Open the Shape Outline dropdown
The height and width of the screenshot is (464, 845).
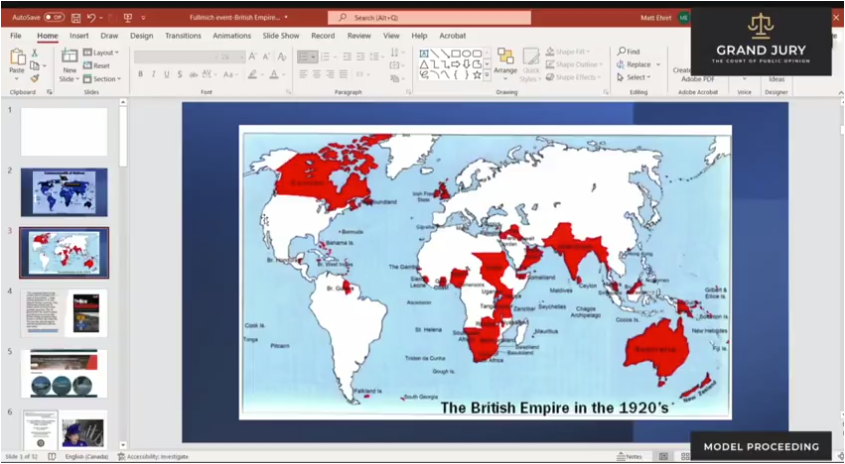[573, 65]
